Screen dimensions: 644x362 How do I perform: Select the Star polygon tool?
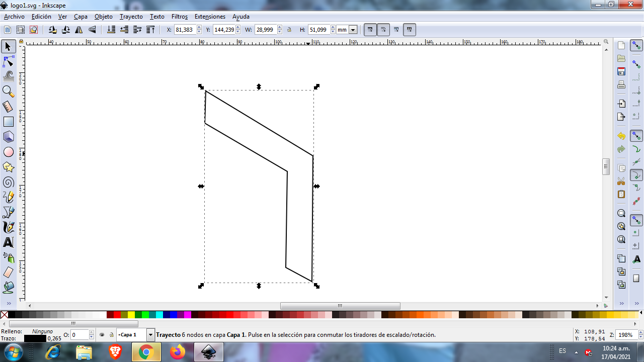click(x=8, y=167)
